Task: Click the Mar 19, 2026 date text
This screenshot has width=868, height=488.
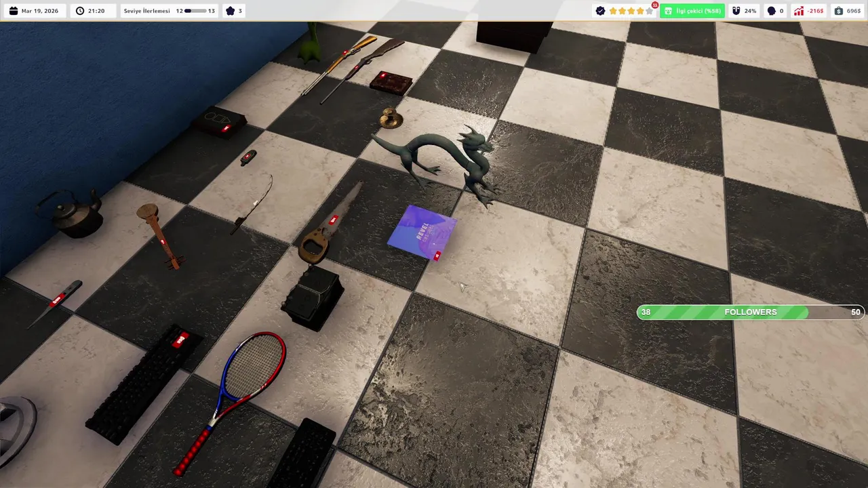Action: point(40,11)
